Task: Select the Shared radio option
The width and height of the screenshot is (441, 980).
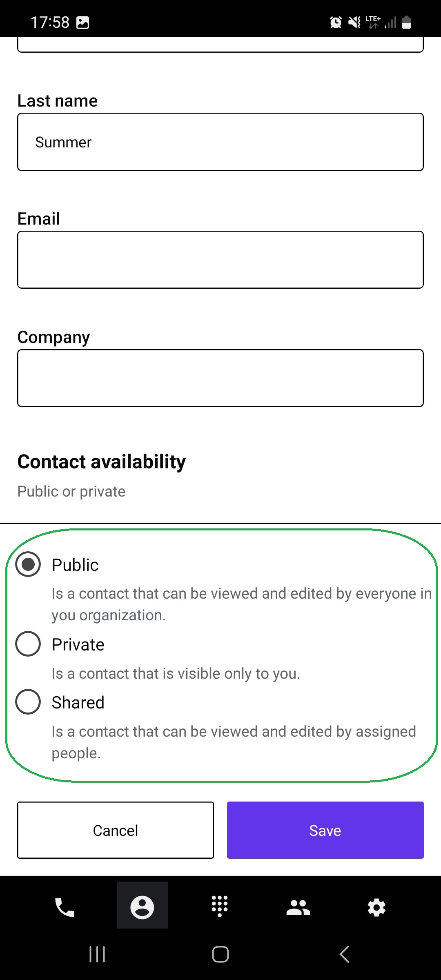Action: pos(28,702)
